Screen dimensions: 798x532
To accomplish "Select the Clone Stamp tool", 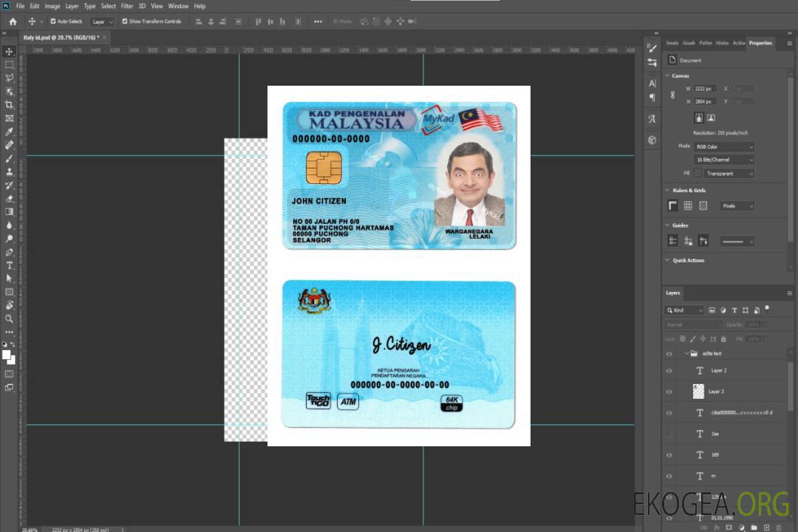I will pyautogui.click(x=9, y=172).
